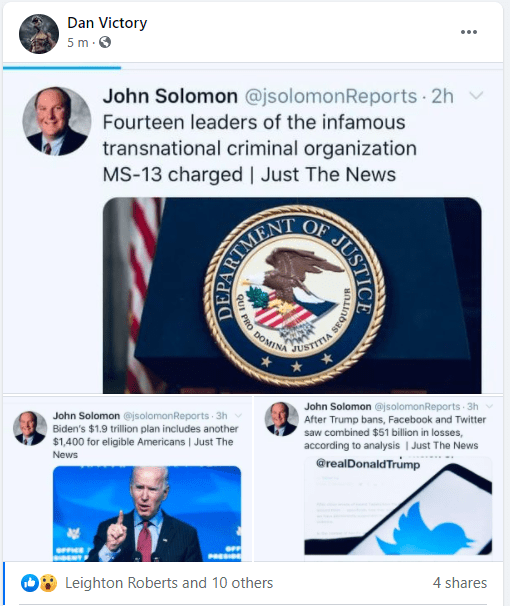Expand the chevron on the Trump bans tweet
This screenshot has width=510, height=606.
click(489, 406)
